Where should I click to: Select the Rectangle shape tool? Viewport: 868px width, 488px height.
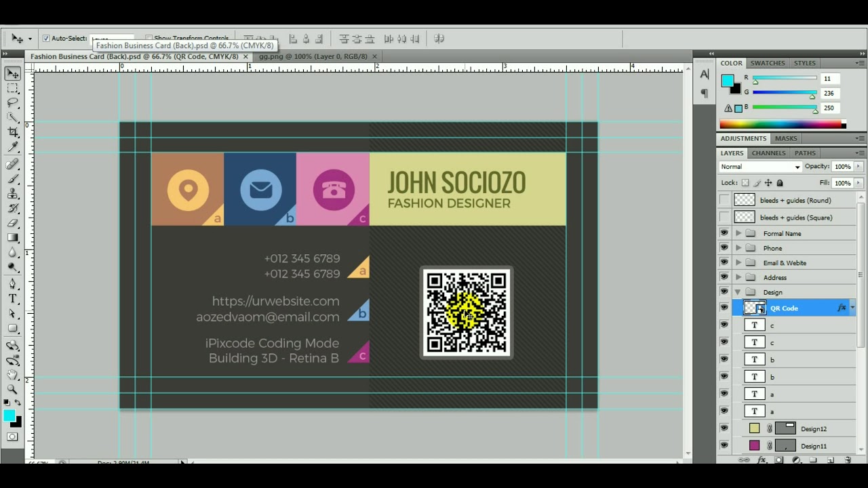point(13,329)
